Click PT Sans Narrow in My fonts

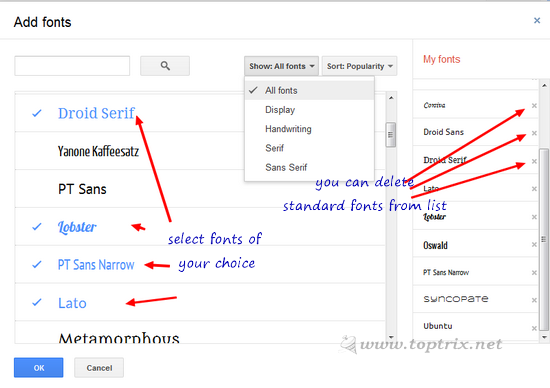[446, 272]
